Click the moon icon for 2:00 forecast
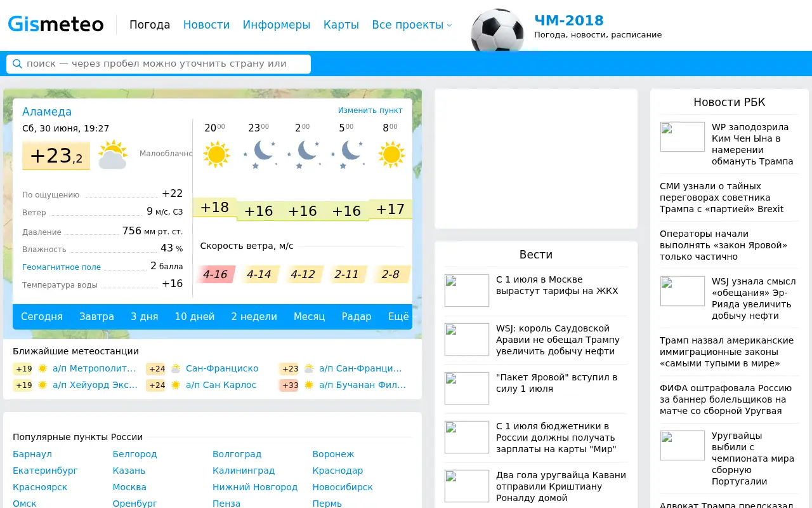Screen dimensions: 812x508 (x=304, y=154)
